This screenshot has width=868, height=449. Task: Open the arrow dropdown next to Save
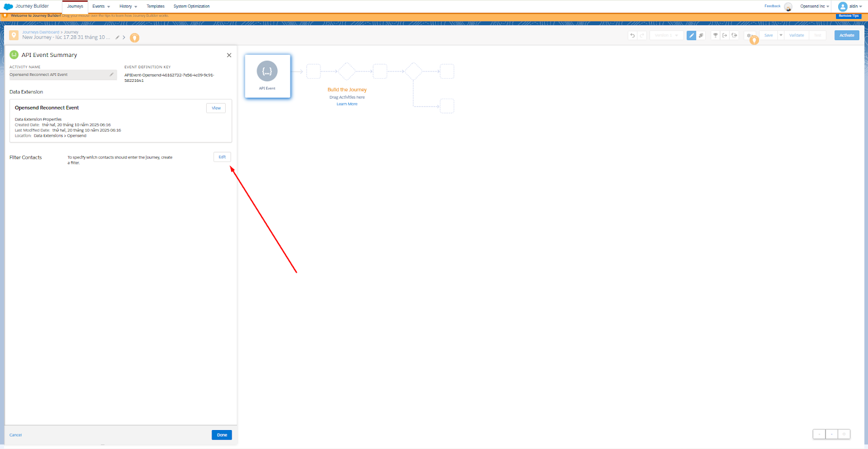click(x=781, y=35)
